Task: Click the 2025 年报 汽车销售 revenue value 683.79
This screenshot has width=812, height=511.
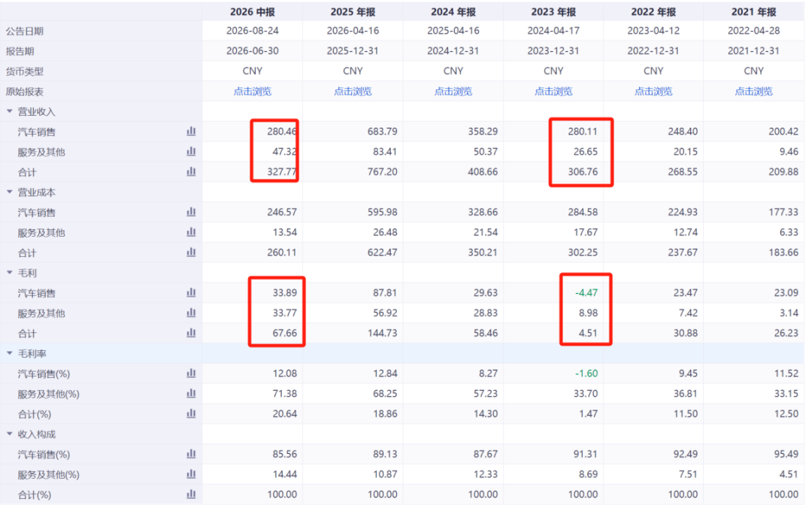Action: click(x=382, y=132)
